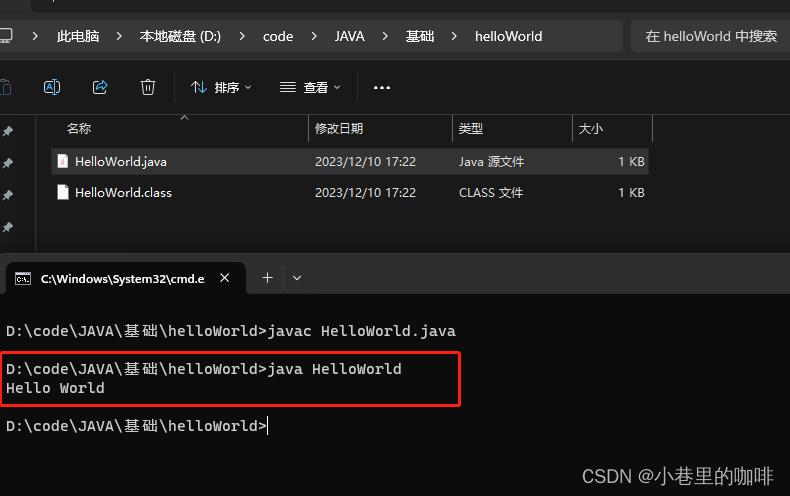Image resolution: width=790 pixels, height=496 pixels.
Task: Click the 在 helloWorld 中搜索 search box
Action: tap(710, 36)
